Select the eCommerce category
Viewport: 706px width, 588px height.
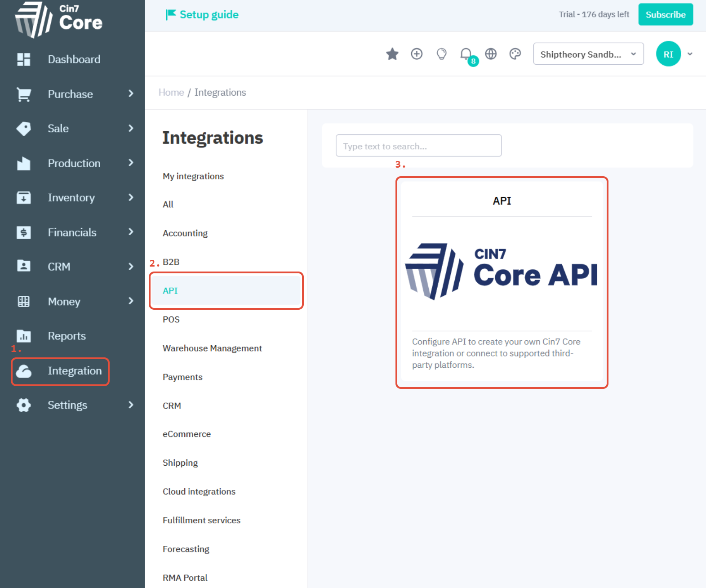(x=186, y=434)
